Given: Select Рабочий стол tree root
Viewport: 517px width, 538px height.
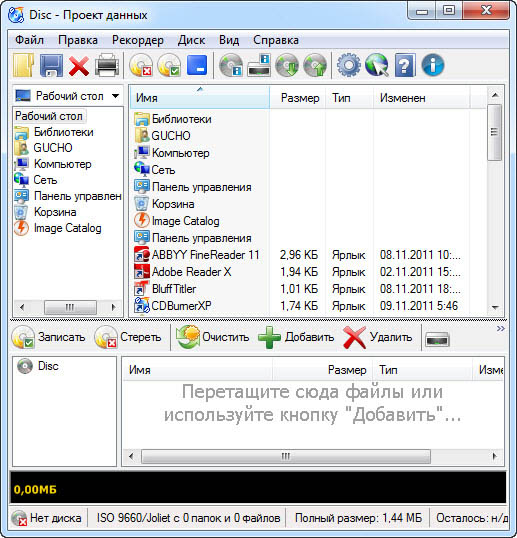Looking at the screenshot, I should coord(49,116).
